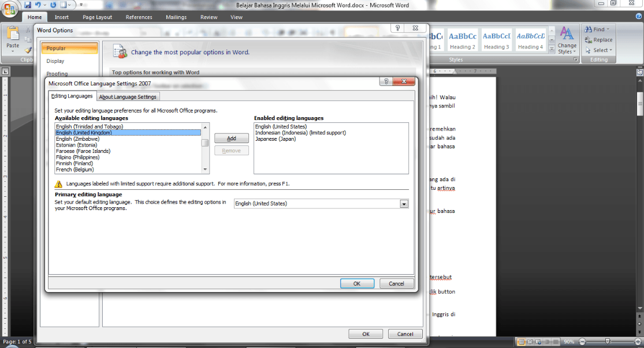Click Cancel in Language Settings dialog
644x348 pixels.
point(396,283)
